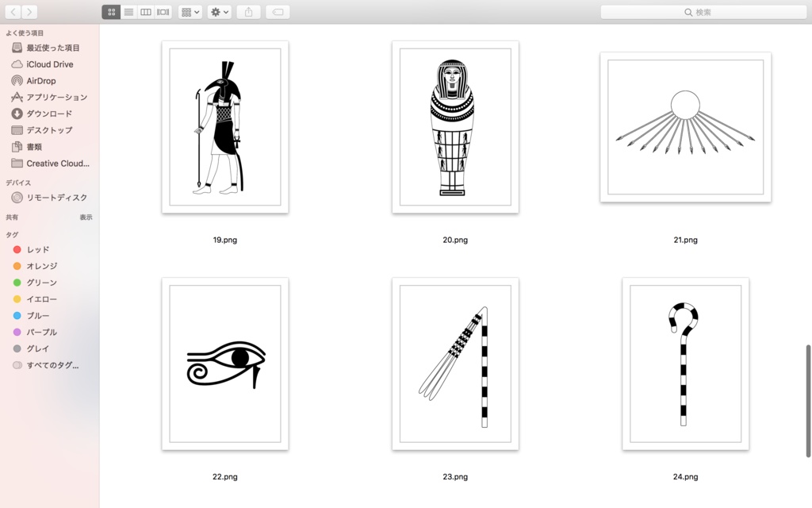The image size is (812, 508).
Task: Switch to column view
Action: (x=146, y=12)
